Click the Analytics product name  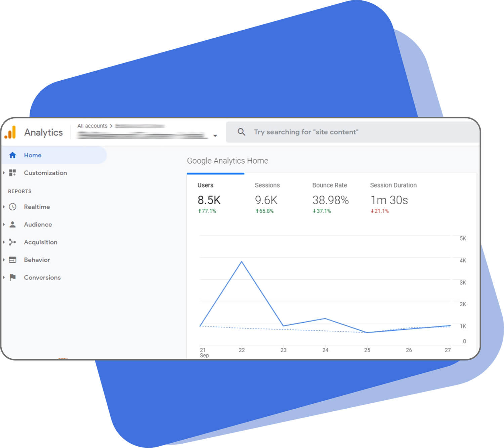43,132
